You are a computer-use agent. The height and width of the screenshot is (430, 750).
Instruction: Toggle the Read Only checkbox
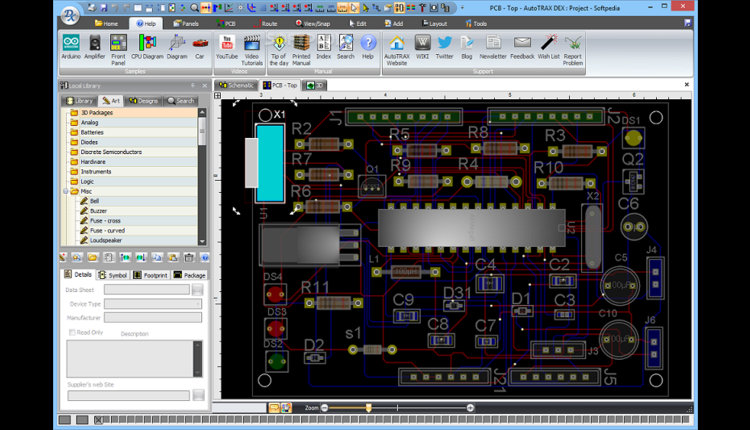pyautogui.click(x=72, y=332)
